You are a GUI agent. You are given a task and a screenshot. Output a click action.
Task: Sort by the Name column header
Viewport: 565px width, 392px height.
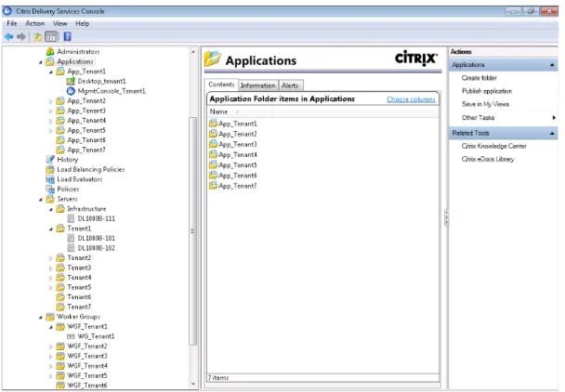point(240,111)
